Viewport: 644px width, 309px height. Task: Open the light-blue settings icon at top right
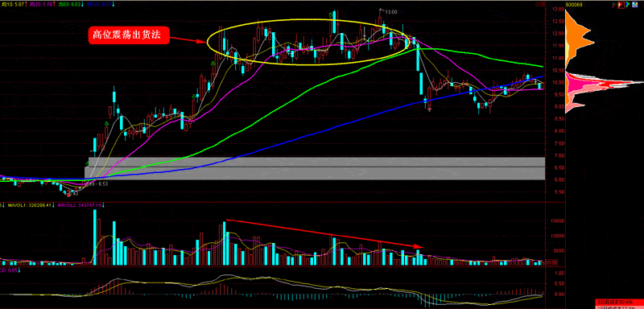[634, 5]
